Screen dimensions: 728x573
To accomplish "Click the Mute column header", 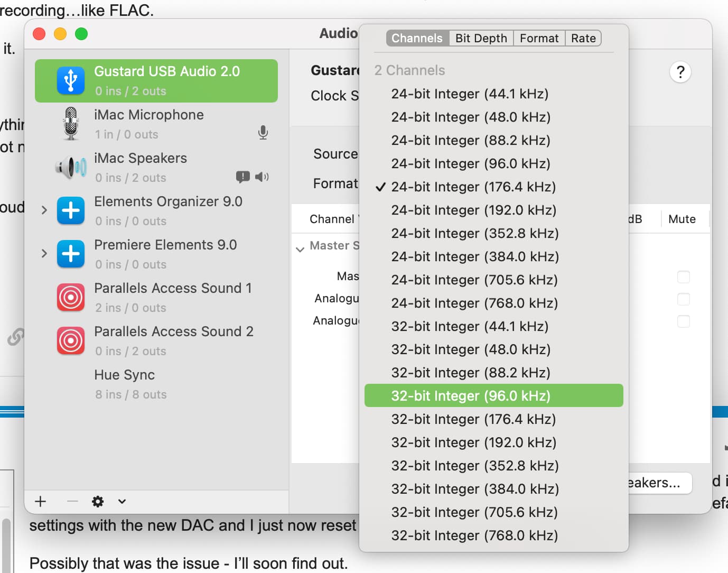I will (682, 219).
